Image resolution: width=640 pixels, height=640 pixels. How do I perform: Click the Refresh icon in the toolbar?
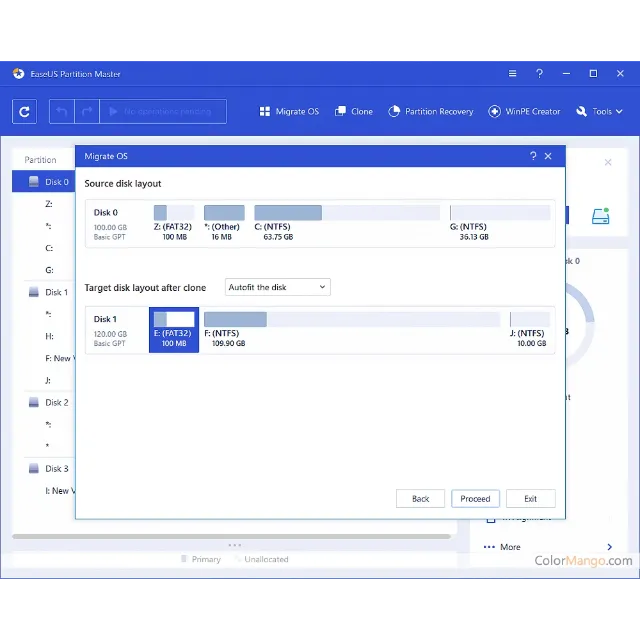point(25,112)
